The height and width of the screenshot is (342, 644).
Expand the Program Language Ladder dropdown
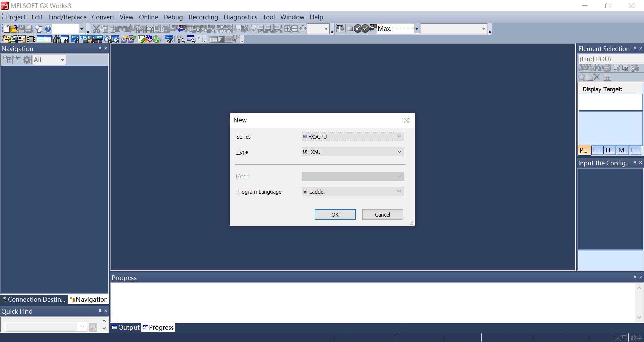[x=399, y=191]
